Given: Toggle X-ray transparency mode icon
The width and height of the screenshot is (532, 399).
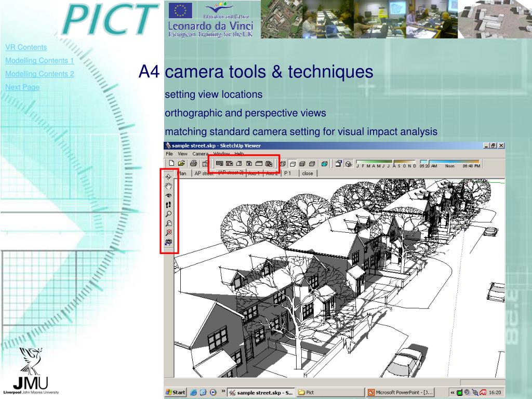Looking at the screenshot, I should point(324,164).
